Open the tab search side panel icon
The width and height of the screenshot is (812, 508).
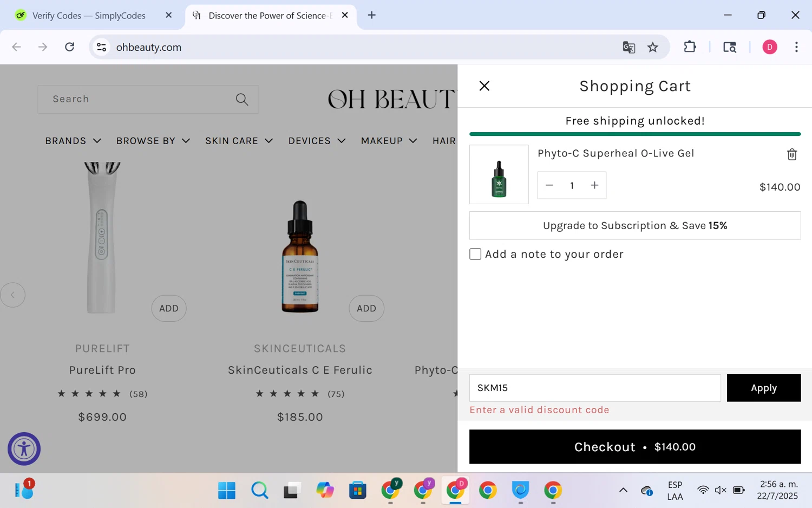(730, 47)
